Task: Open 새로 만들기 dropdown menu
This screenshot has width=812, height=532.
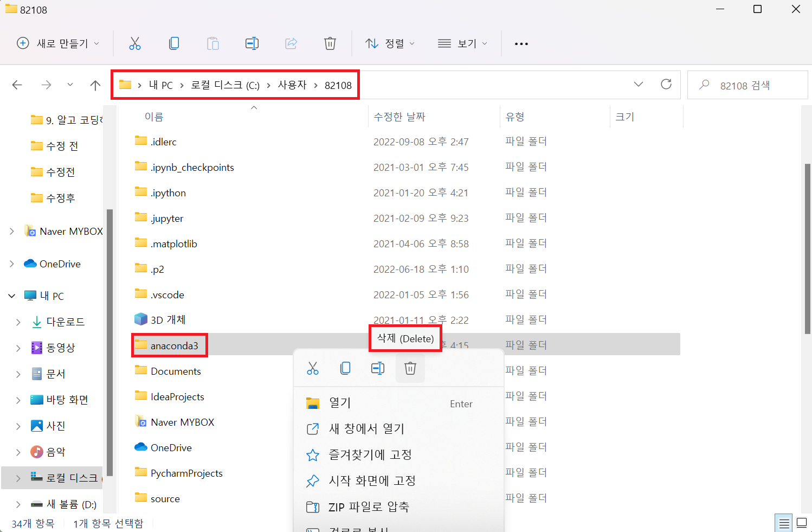Action: [59, 43]
